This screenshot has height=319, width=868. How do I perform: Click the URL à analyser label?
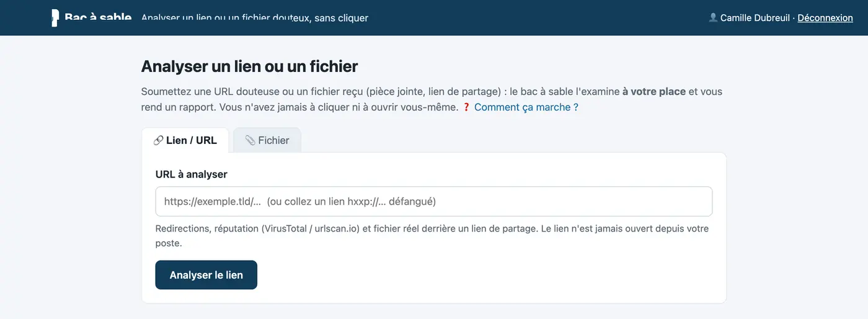point(192,174)
